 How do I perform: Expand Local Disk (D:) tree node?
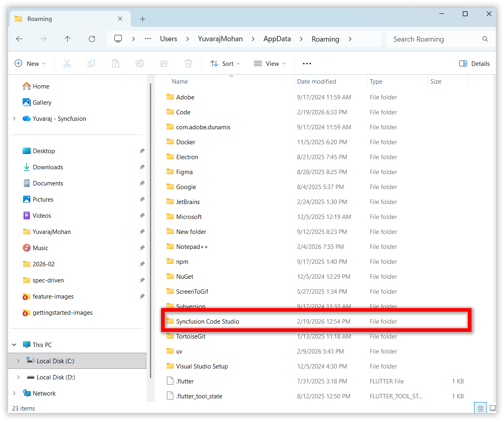tap(18, 377)
